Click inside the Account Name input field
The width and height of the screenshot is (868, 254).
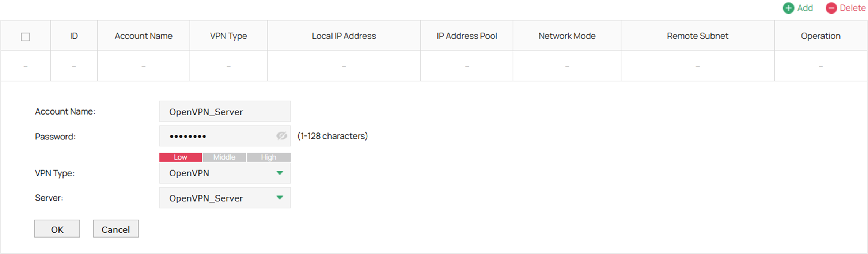pyautogui.click(x=224, y=111)
